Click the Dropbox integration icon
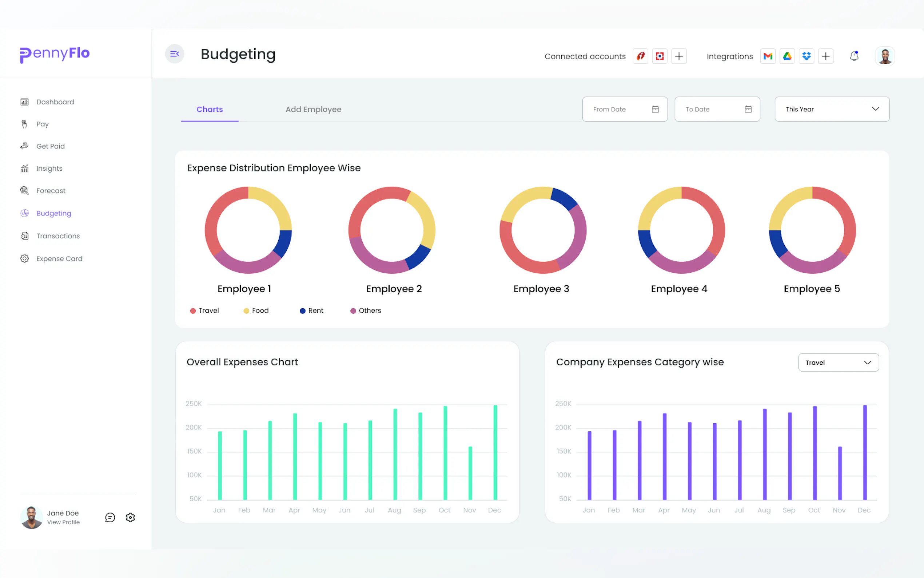924x578 pixels. tap(806, 56)
